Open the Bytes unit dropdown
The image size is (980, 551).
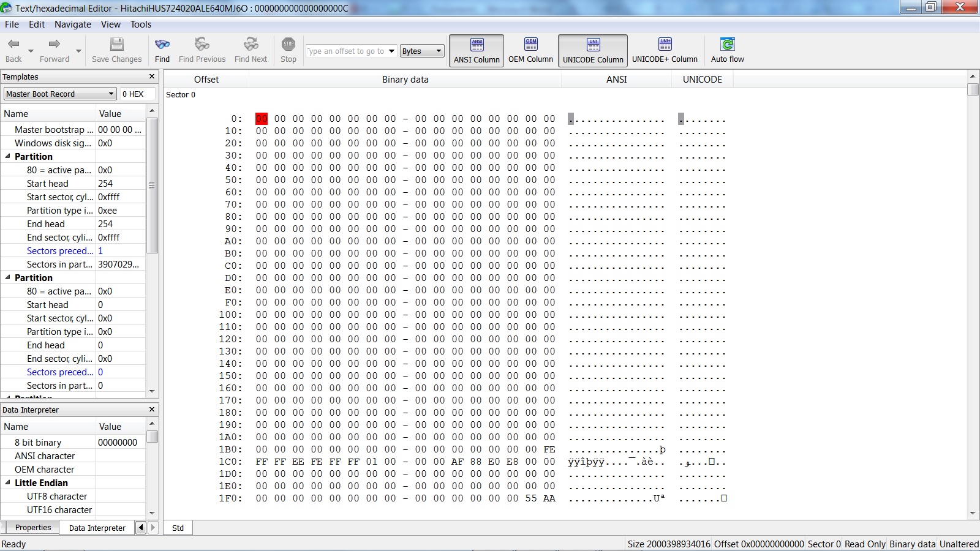[x=422, y=51]
